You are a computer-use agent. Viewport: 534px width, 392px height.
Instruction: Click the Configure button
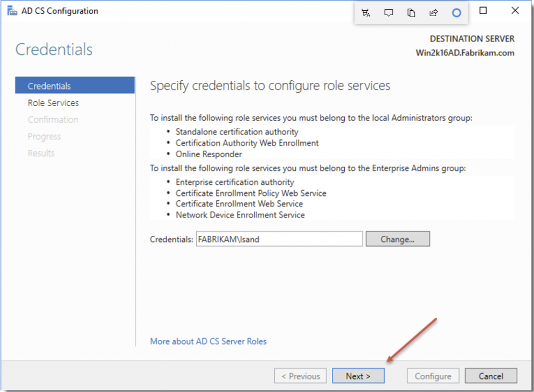(433, 376)
